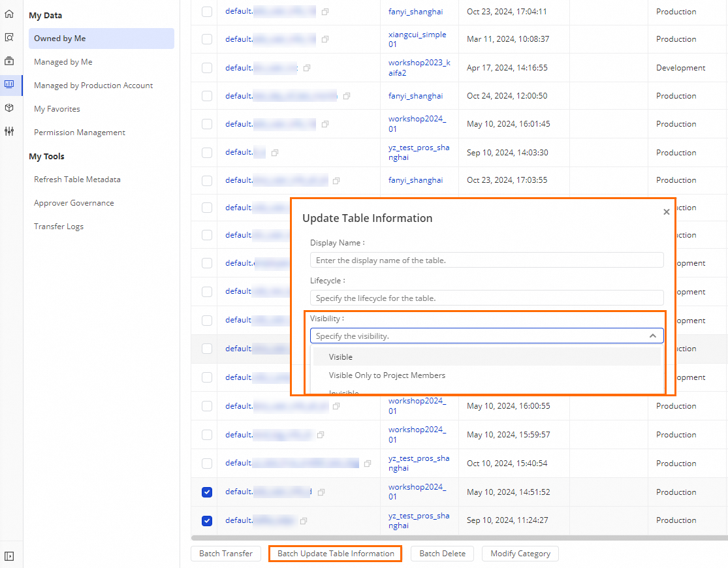Copy table name in May 10, 2024, 15:59:57 row

pos(321,435)
